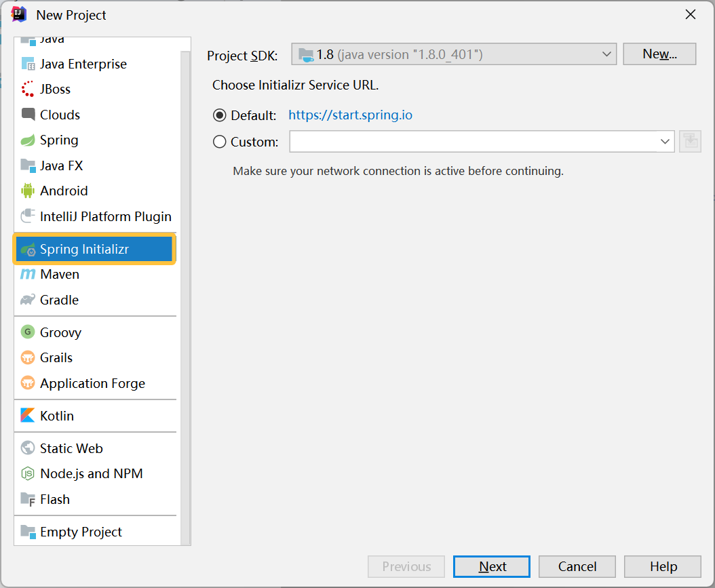Click the disabled icon beside Custom URL field
The width and height of the screenshot is (715, 588).
(x=690, y=141)
